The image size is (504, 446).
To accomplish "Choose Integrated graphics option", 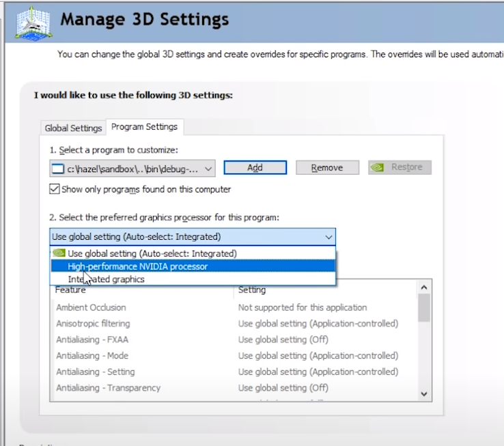I will (x=193, y=279).
